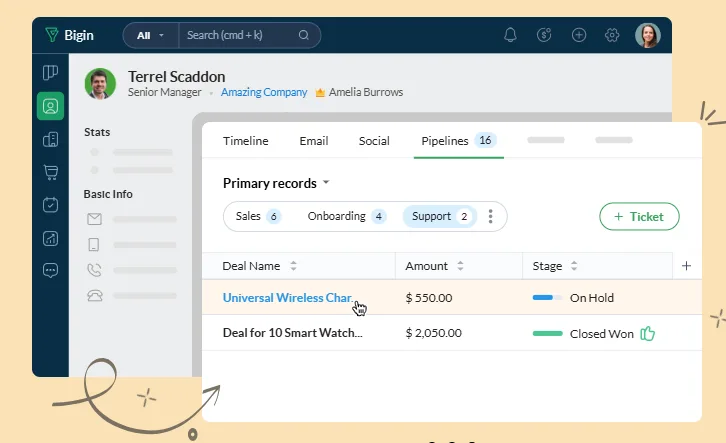Click the Terrel Scaddon contact name
This screenshot has height=443, width=726.
(176, 76)
